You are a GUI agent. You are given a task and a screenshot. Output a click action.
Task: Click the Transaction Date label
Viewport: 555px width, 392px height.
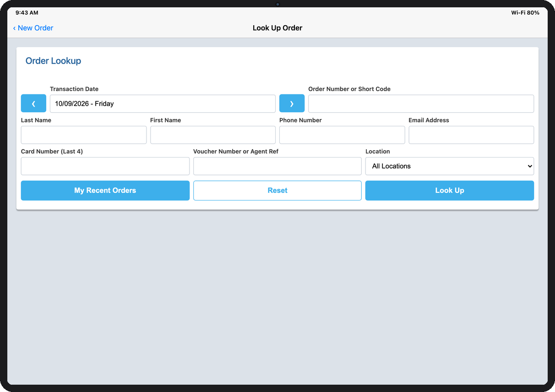pyautogui.click(x=74, y=89)
